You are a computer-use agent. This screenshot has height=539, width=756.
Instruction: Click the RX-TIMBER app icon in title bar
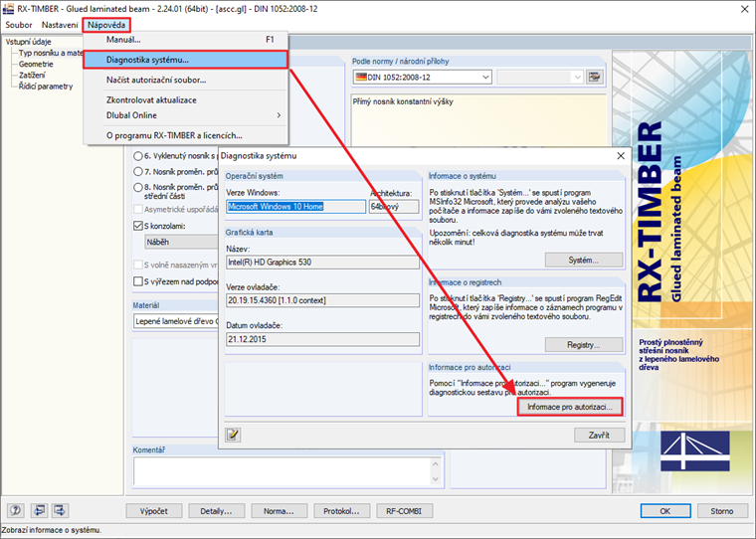coord(8,9)
